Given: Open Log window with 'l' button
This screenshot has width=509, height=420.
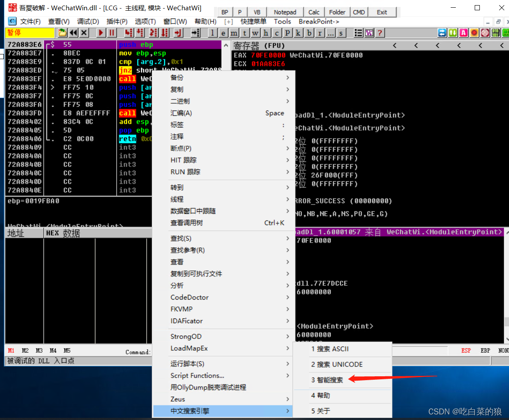Looking at the screenshot, I should [212, 33].
